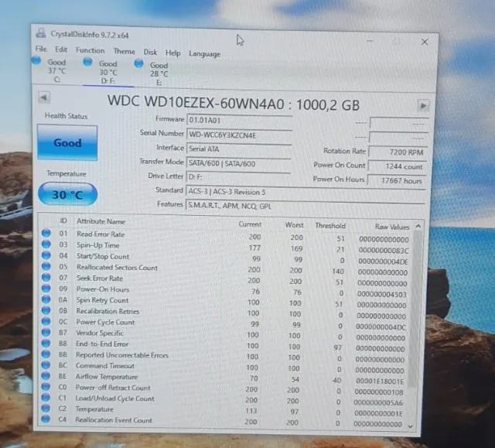Select the Reallocated Sectors Count row text
This screenshot has width=495, height=448.
[117, 268]
